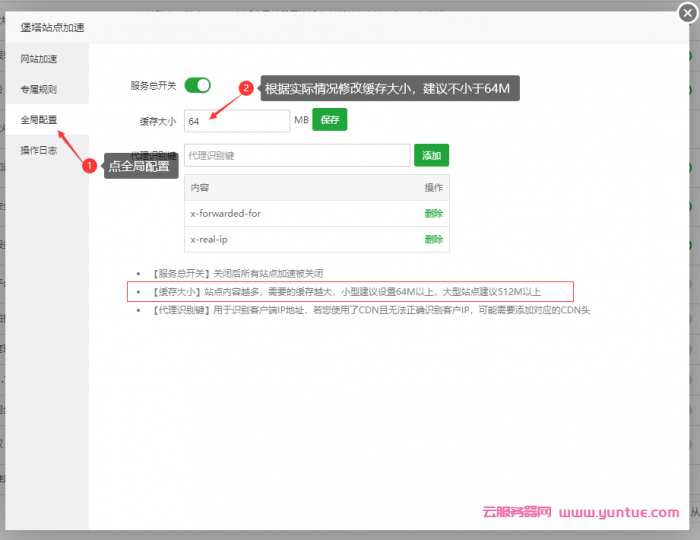Viewport: 700px width, 540px height.
Task: Click the www.yuntue.com watermark link
Action: [618, 512]
